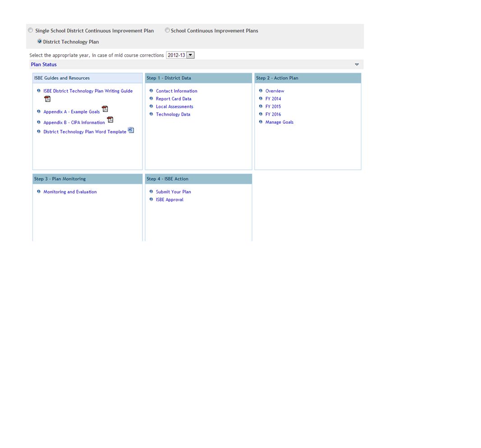The image size is (481, 448).
Task: Open Appendix A - Example Goals link
Action: [x=71, y=112]
